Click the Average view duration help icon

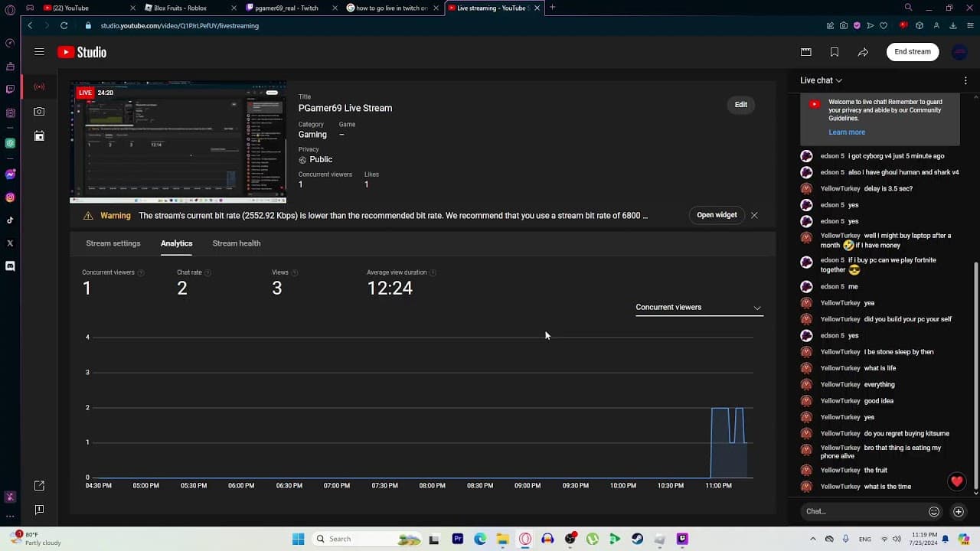tap(433, 273)
